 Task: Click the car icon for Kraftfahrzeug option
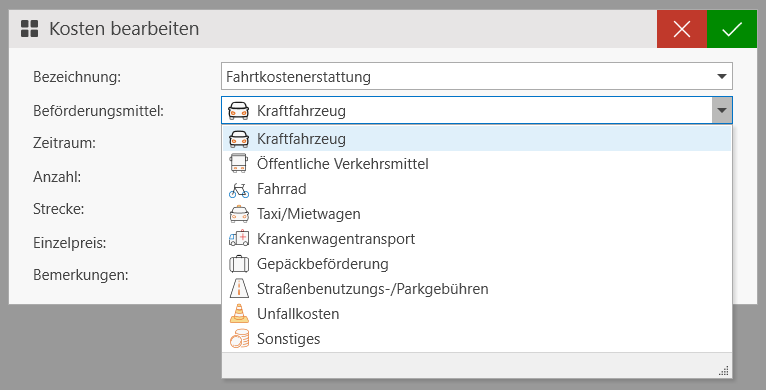pos(239,139)
